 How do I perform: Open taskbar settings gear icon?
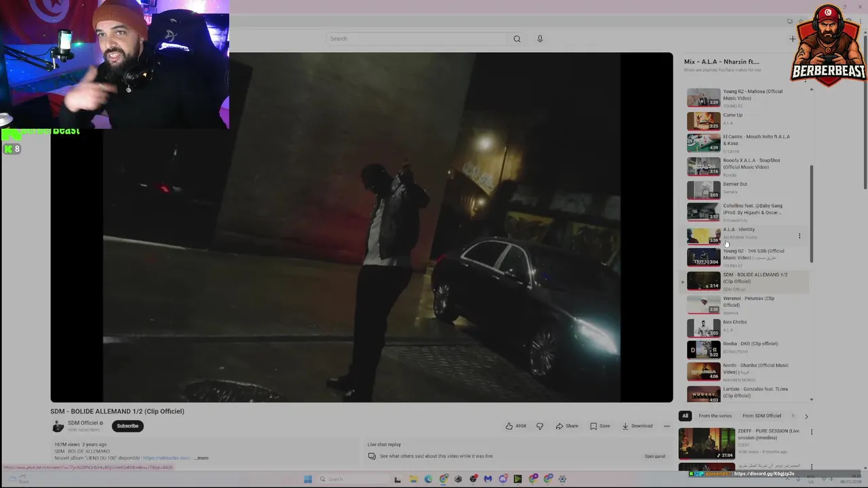pyautogui.click(x=562, y=479)
